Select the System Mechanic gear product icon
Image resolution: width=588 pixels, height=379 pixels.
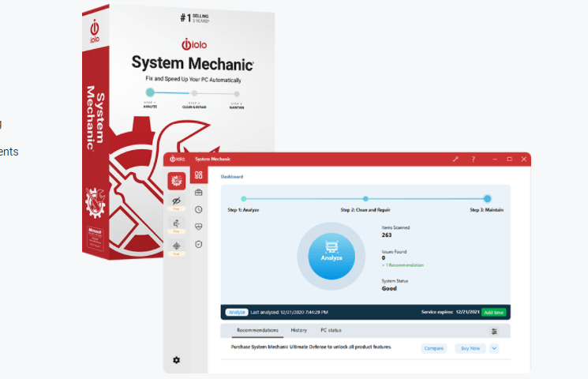pos(176,181)
